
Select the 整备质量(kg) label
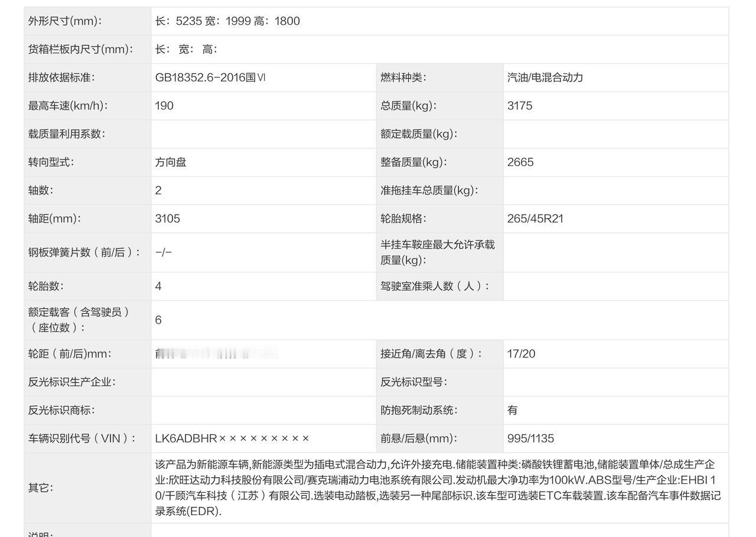[414, 162]
